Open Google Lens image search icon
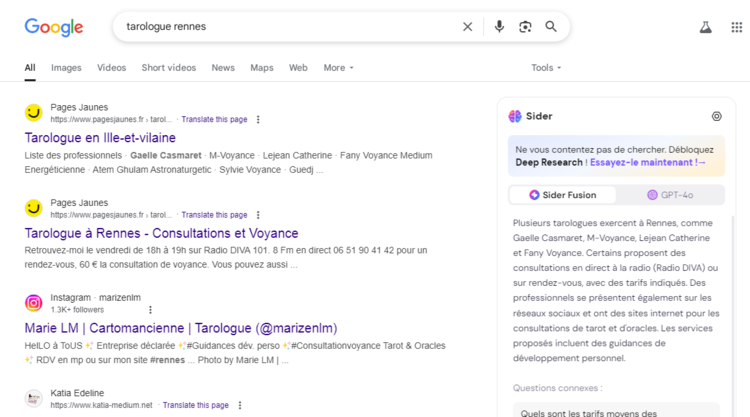Image resolution: width=750 pixels, height=417 pixels. pos(525,27)
